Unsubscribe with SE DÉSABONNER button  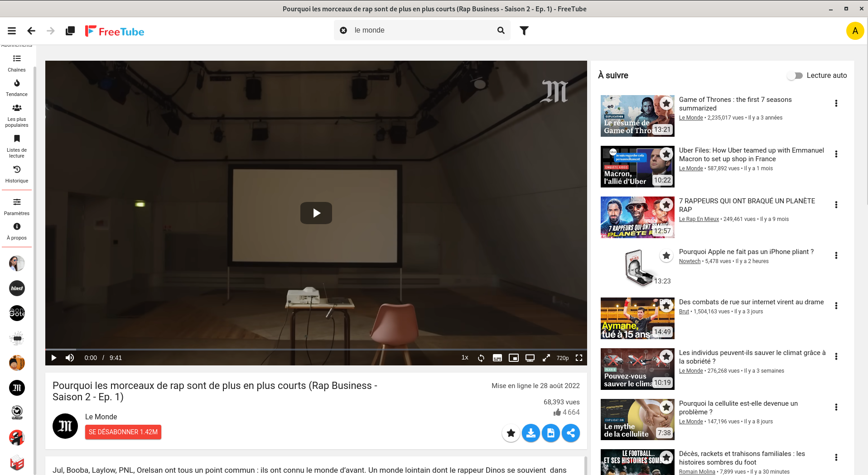pos(123,432)
